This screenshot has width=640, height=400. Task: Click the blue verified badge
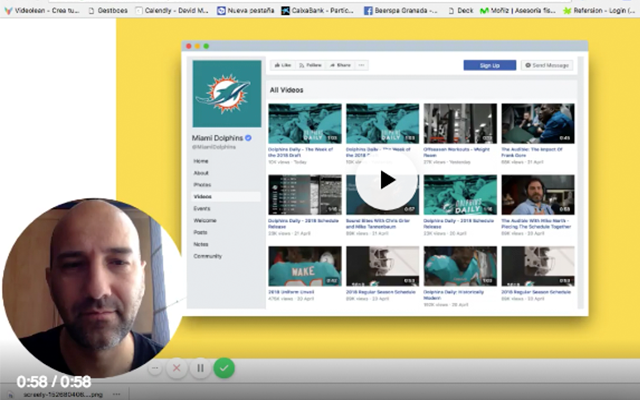click(248, 138)
